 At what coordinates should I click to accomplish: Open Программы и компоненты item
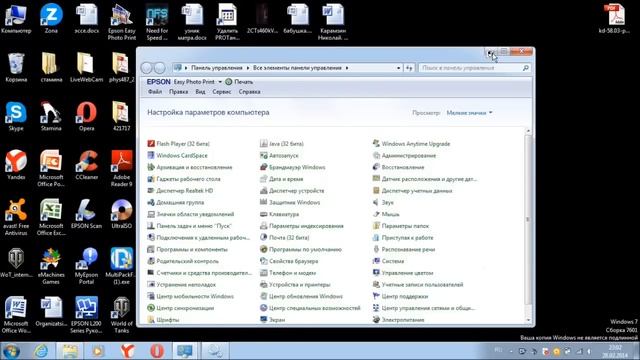[x=188, y=249]
